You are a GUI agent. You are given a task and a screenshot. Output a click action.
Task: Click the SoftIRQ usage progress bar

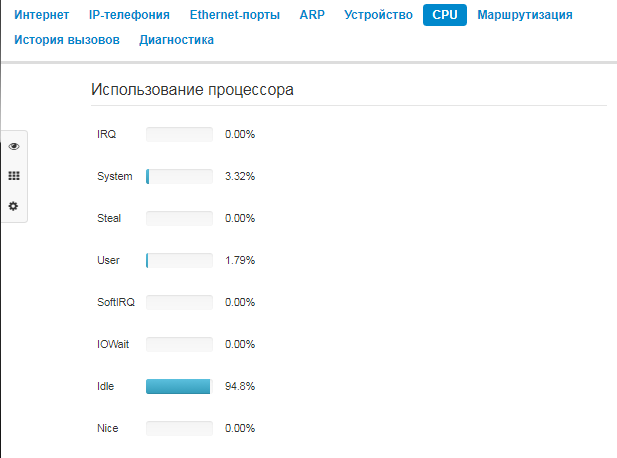click(180, 302)
